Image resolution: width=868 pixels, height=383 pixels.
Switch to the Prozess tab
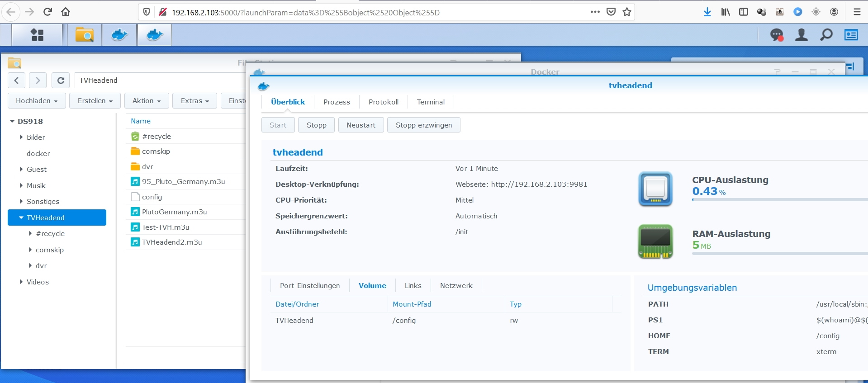click(337, 102)
